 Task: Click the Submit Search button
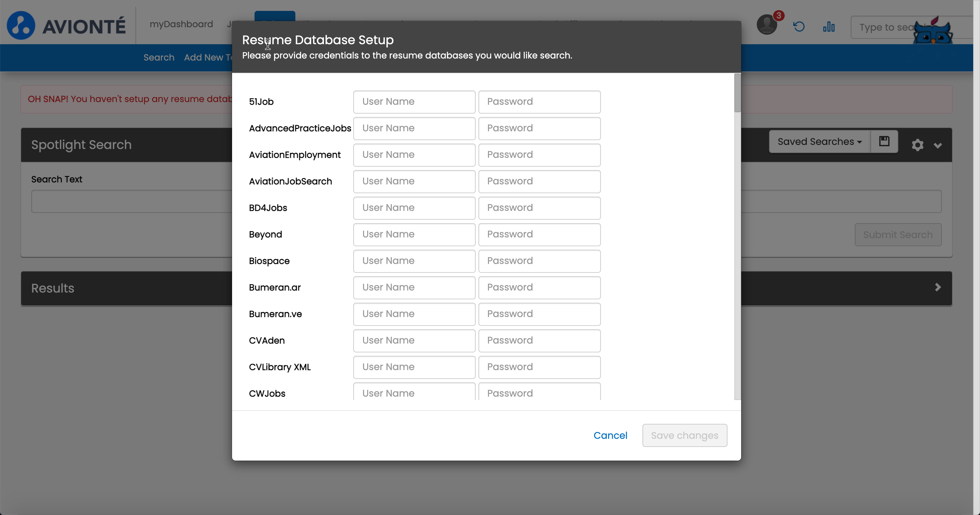898,235
